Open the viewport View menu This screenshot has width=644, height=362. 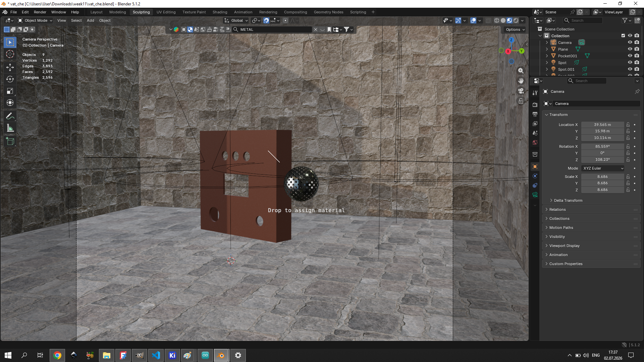coord(62,20)
